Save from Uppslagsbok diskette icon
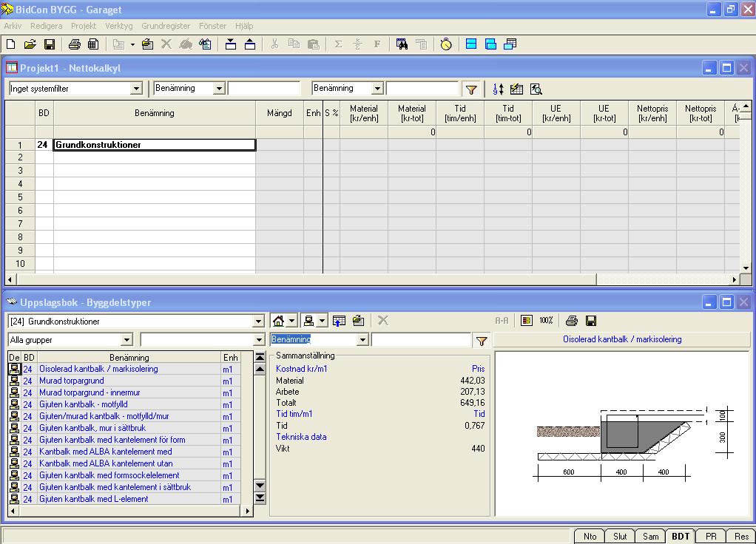The image size is (756, 544). (590, 321)
